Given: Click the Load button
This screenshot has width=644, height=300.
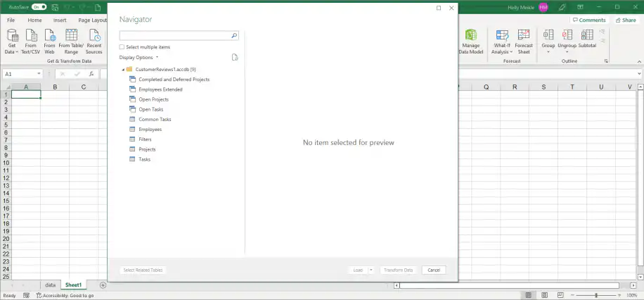Looking at the screenshot, I should click(x=358, y=270).
